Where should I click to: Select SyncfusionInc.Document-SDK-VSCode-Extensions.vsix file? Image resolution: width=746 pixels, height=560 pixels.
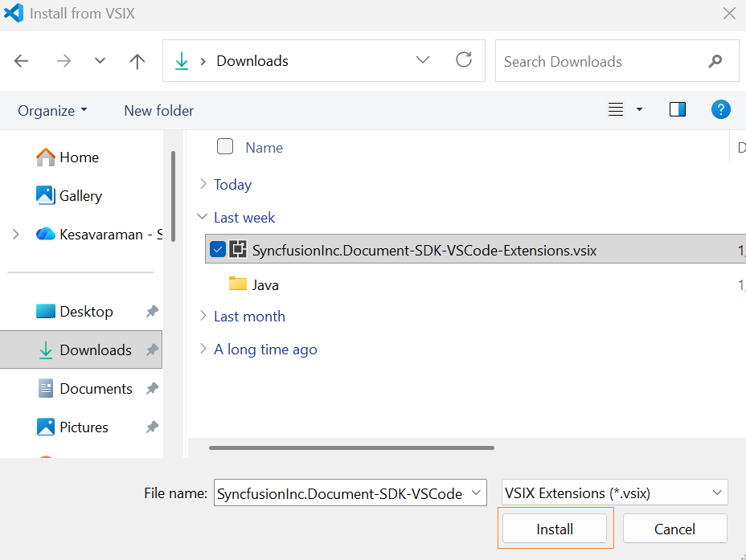click(x=475, y=248)
